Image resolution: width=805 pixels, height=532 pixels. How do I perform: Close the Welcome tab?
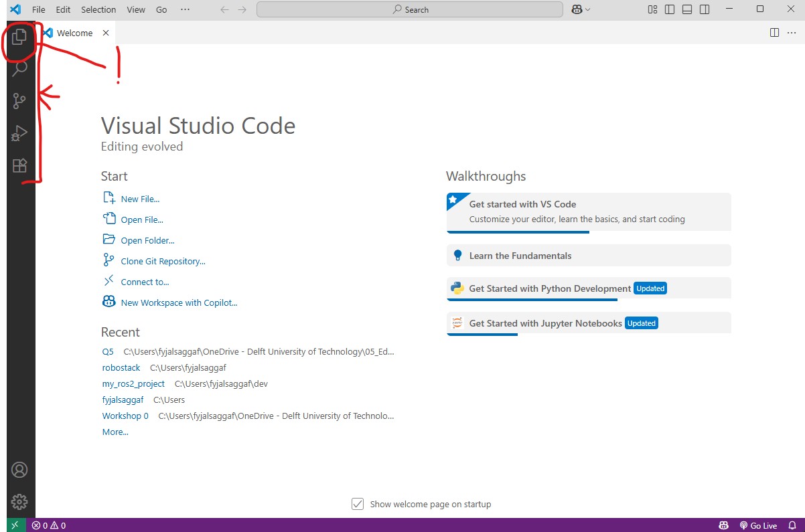[x=106, y=33]
